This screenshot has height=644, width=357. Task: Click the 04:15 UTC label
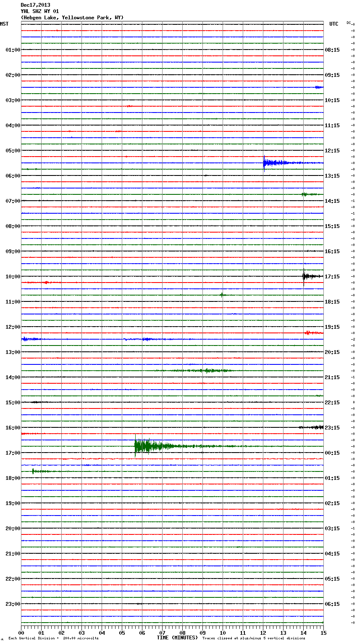click(332, 554)
